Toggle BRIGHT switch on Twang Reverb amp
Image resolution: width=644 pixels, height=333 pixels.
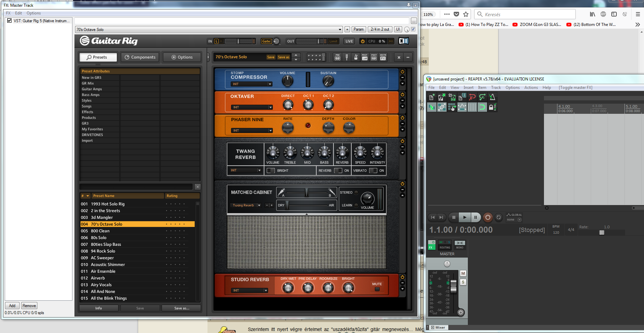[271, 171]
